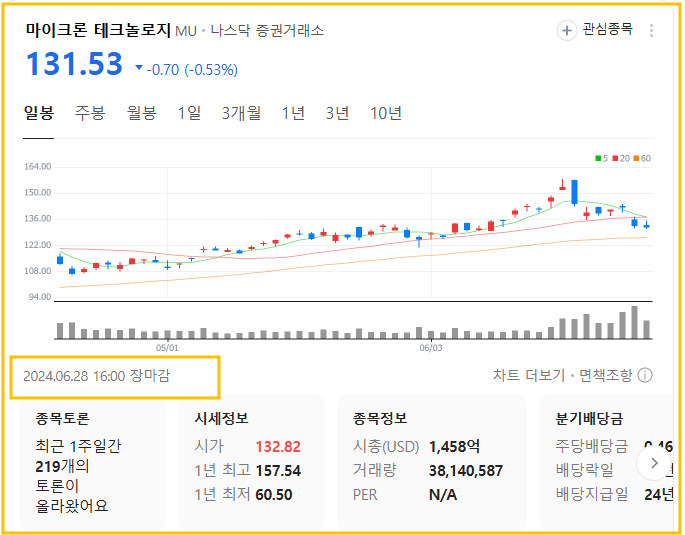Image resolution: width=685 pixels, height=535 pixels.
Task: Click the 관심종목 label
Action: [608, 29]
